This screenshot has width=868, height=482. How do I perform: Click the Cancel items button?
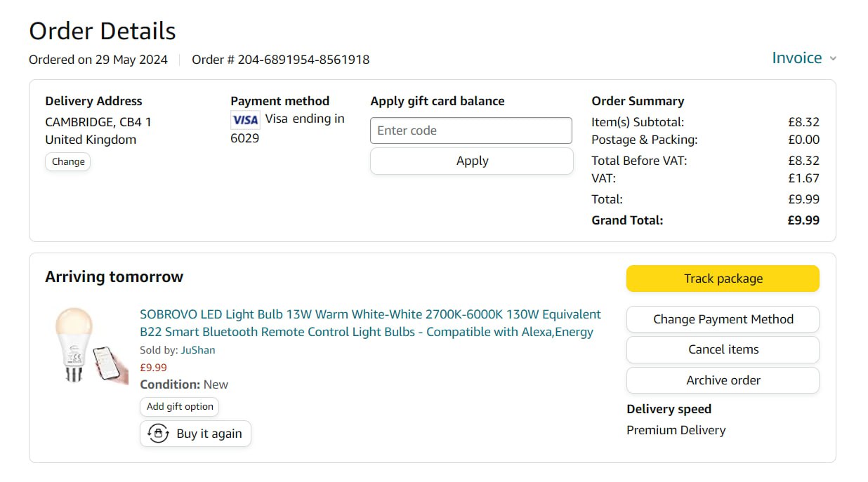coord(723,349)
